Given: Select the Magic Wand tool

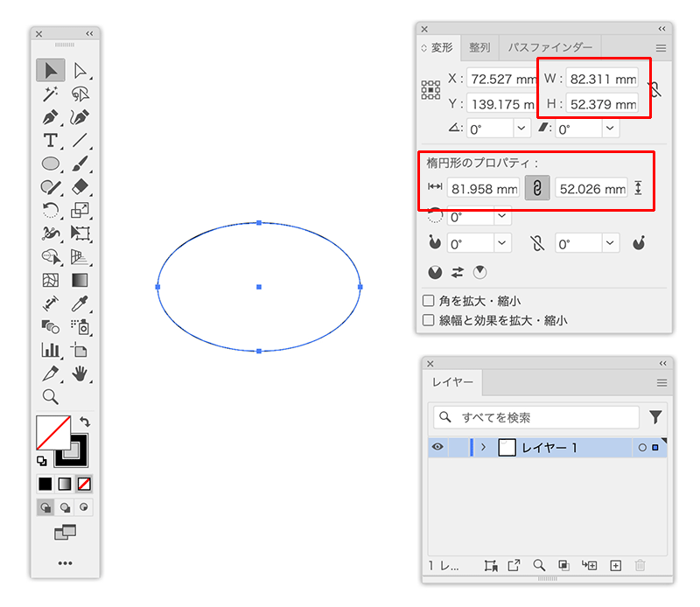Looking at the screenshot, I should 50,94.
